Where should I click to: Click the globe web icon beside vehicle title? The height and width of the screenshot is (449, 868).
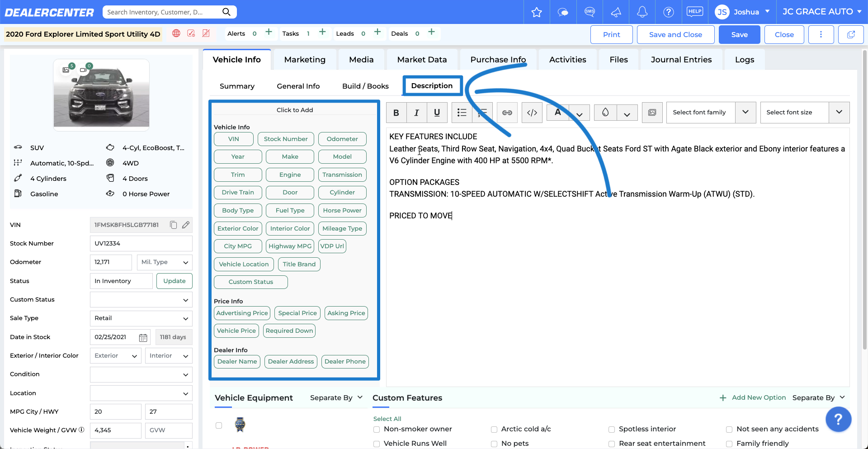pos(176,33)
